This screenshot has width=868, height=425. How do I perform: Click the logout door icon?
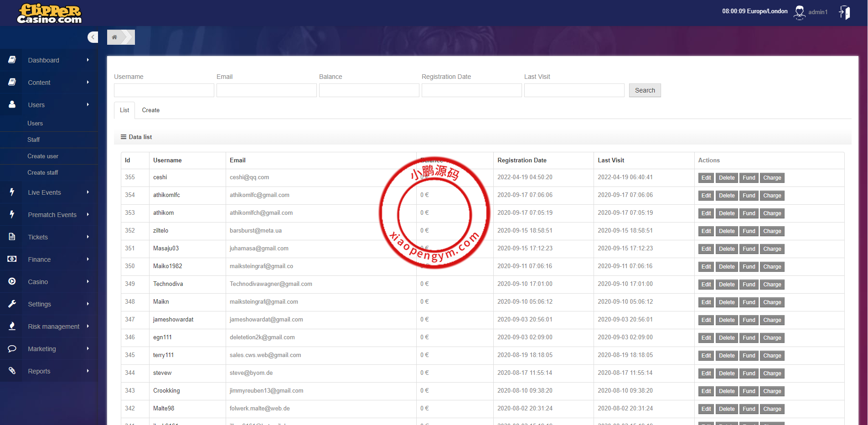click(x=845, y=12)
